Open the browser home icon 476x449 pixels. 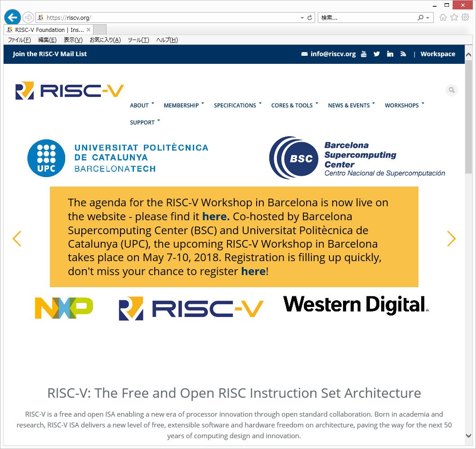coord(443,18)
